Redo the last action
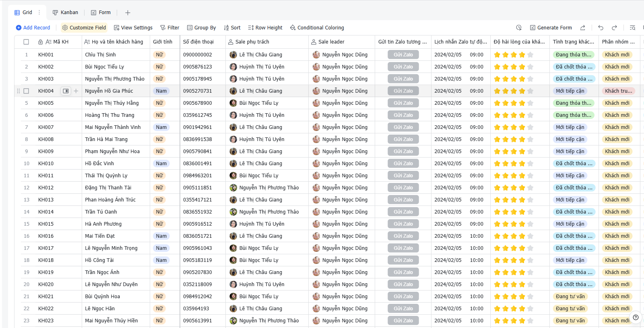Screen dimensions: 644x328 click(614, 28)
